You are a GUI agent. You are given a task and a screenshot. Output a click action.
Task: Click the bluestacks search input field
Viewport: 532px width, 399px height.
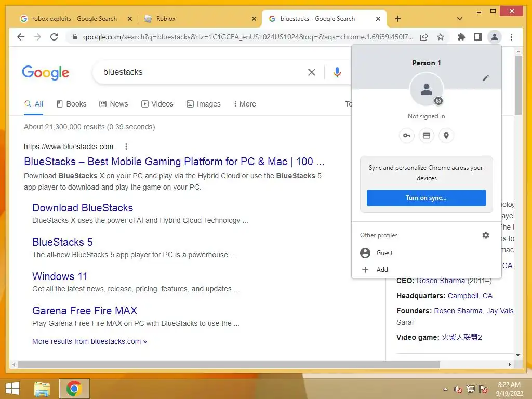(x=204, y=72)
